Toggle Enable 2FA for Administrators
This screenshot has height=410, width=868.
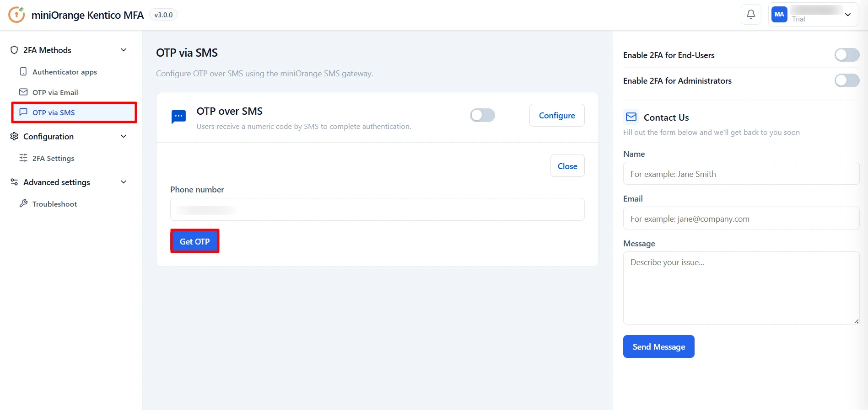pyautogui.click(x=847, y=80)
